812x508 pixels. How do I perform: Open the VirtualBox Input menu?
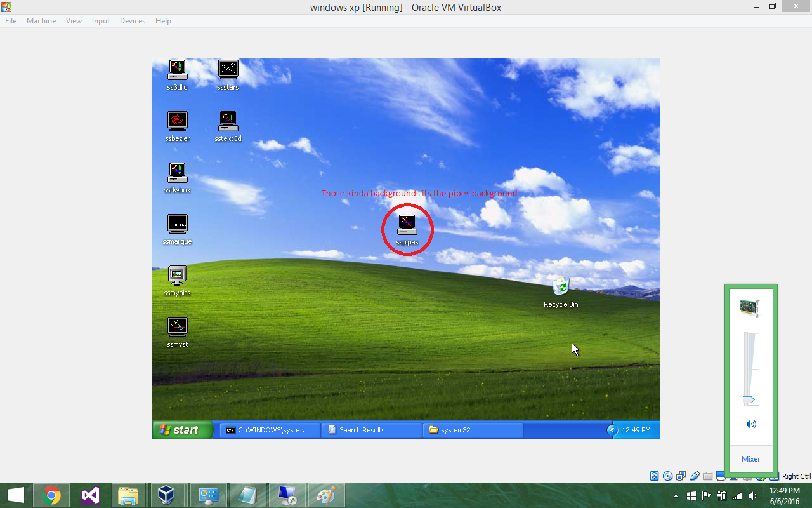pyautogui.click(x=101, y=21)
